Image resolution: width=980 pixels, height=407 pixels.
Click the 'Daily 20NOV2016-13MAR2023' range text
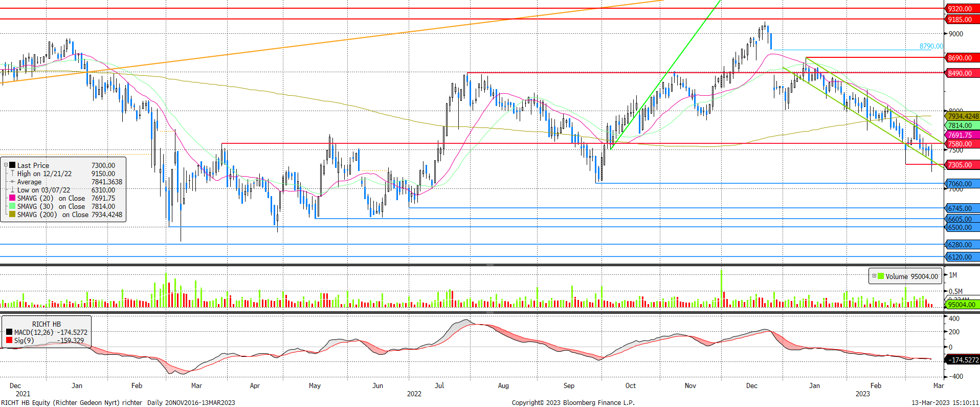click(191, 402)
